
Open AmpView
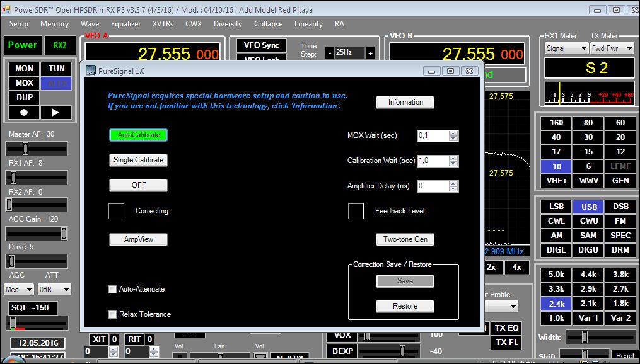(x=138, y=239)
